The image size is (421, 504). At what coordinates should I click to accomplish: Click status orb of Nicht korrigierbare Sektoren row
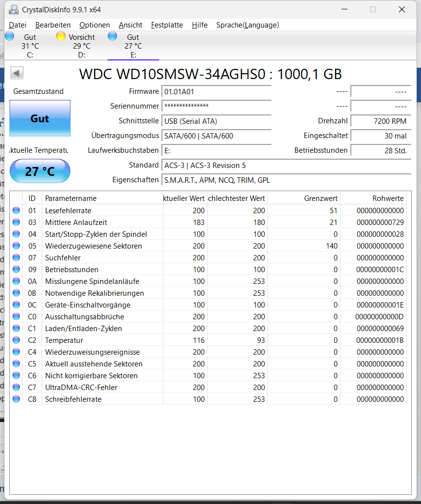[16, 375]
